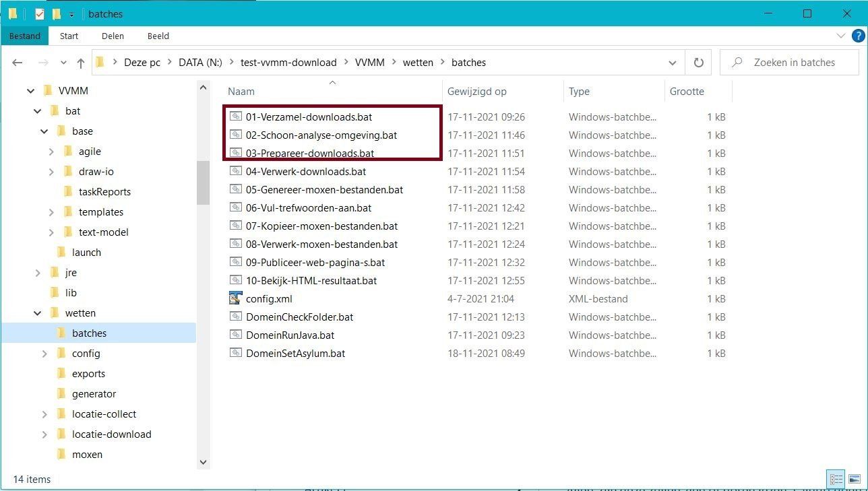Switch to details view icon in status bar
The width and height of the screenshot is (868, 491).
[836, 480]
